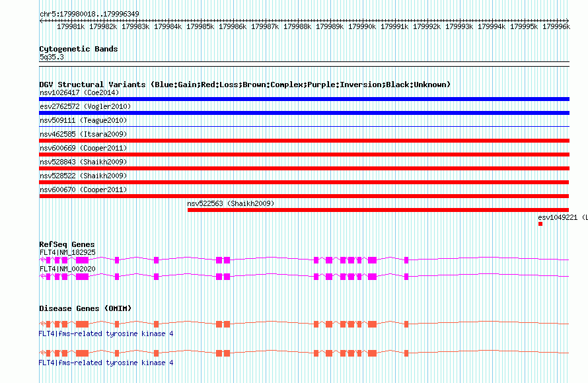588x383 pixels.
Task: Click the nsv528843 (Shaikh2009) label
Action: [x=83, y=162]
